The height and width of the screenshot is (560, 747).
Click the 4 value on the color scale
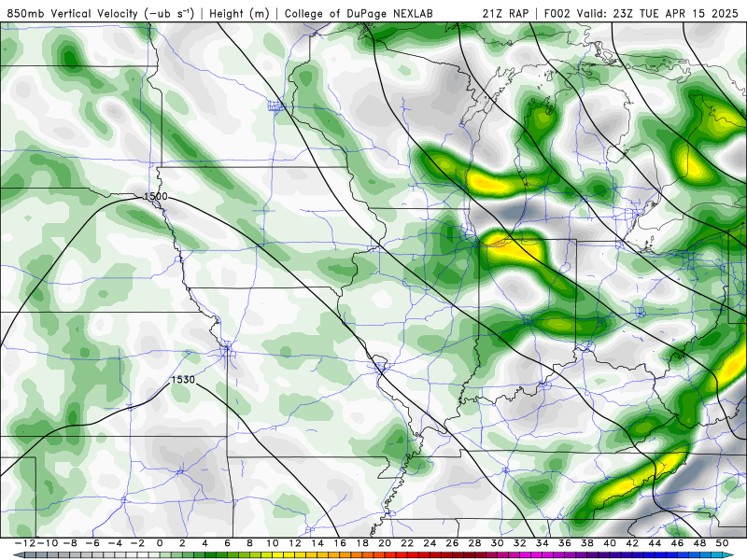(x=204, y=543)
